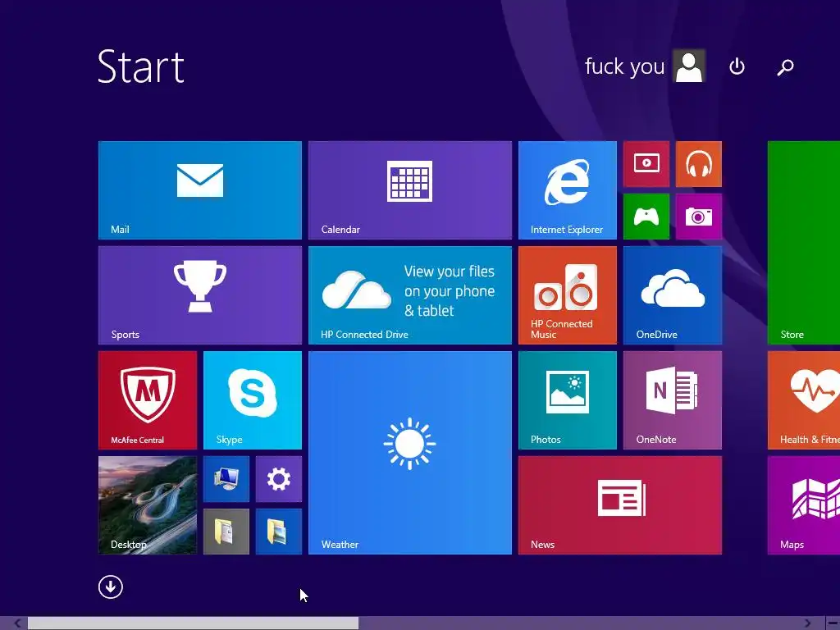Open the OneDrive tile
The width and height of the screenshot is (840, 630).
coord(673,295)
